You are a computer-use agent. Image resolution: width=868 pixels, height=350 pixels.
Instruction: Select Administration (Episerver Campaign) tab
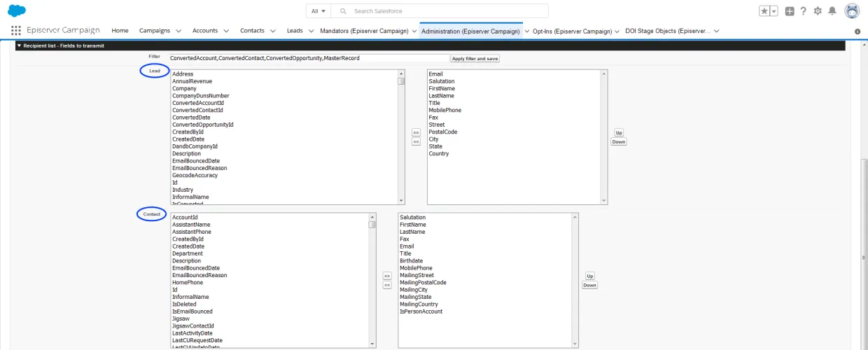[471, 31]
